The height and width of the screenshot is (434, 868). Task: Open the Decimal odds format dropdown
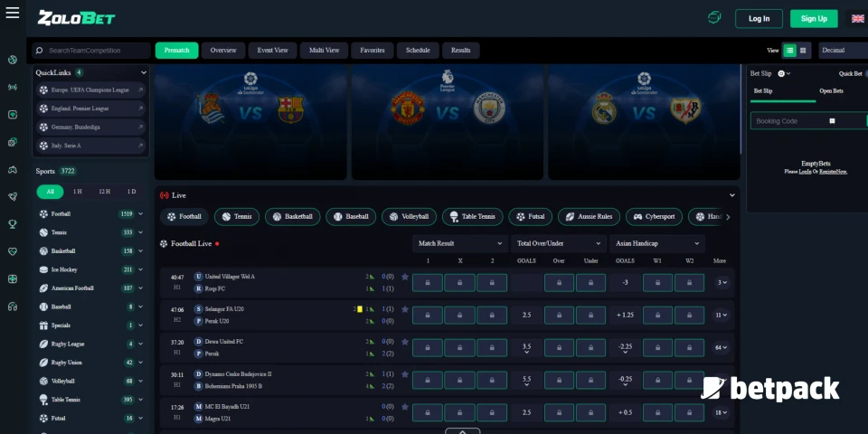click(x=841, y=51)
